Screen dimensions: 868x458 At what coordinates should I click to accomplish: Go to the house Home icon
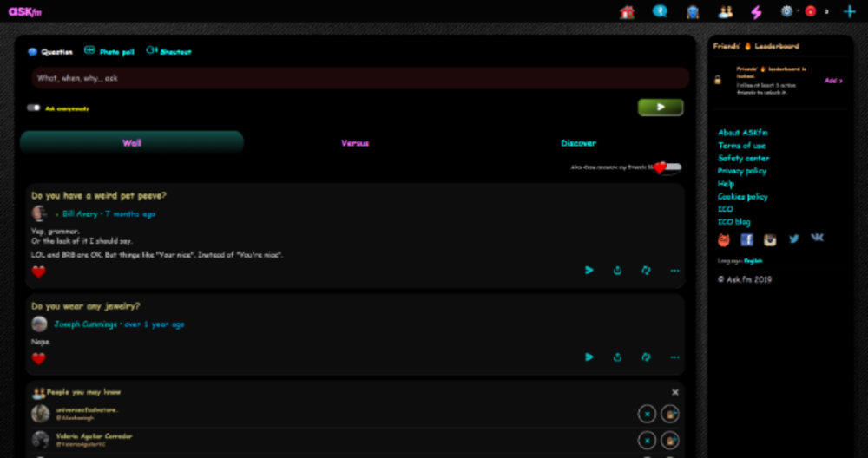627,11
